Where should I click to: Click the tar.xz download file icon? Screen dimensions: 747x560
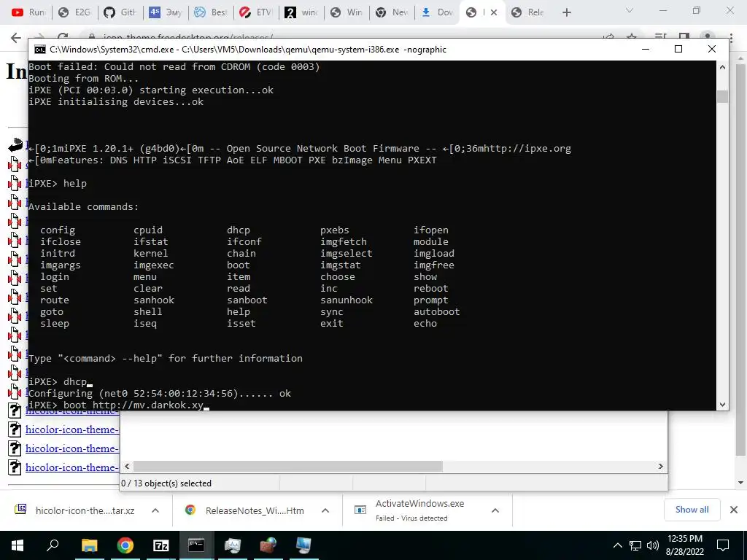point(20,510)
